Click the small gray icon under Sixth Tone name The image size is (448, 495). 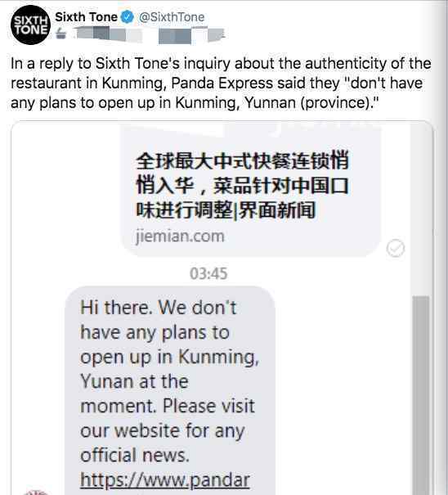tap(61, 34)
